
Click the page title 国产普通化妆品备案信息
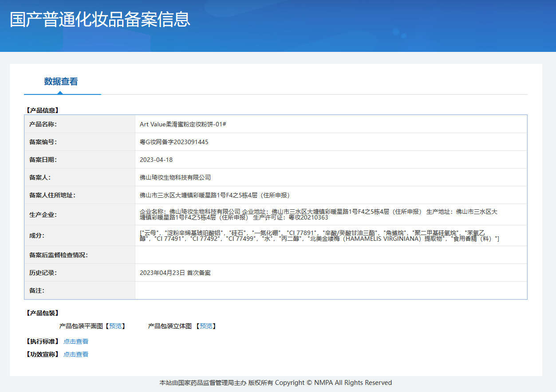pos(100,20)
